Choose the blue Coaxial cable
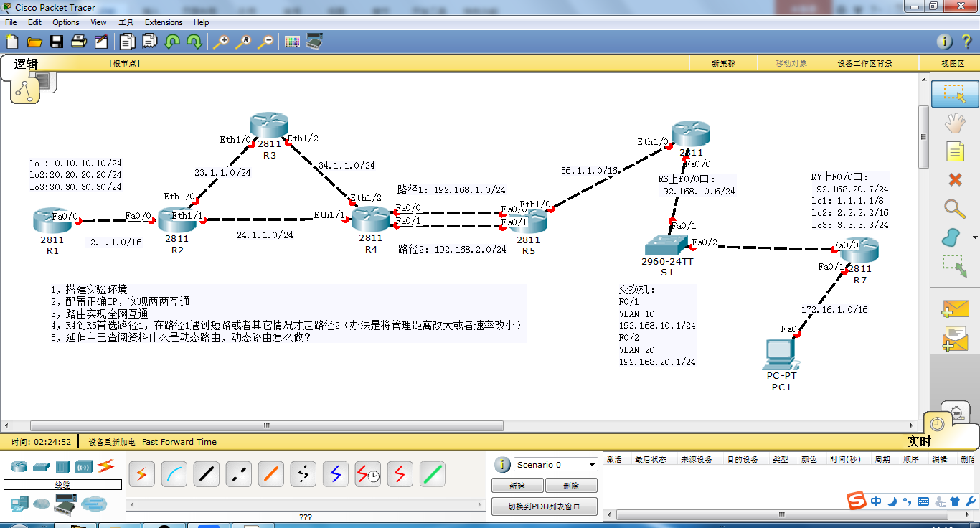The width and height of the screenshot is (980, 528). point(336,474)
